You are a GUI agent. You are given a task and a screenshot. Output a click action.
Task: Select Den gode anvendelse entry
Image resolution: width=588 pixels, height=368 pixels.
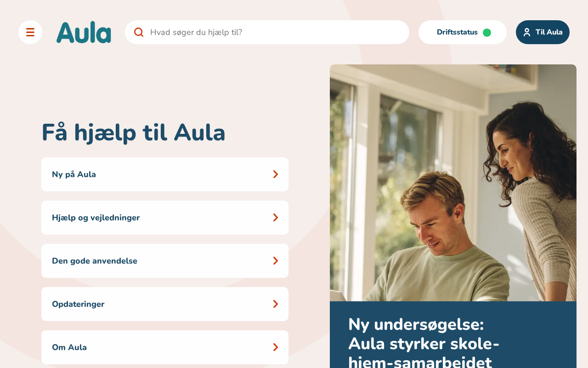(165, 261)
